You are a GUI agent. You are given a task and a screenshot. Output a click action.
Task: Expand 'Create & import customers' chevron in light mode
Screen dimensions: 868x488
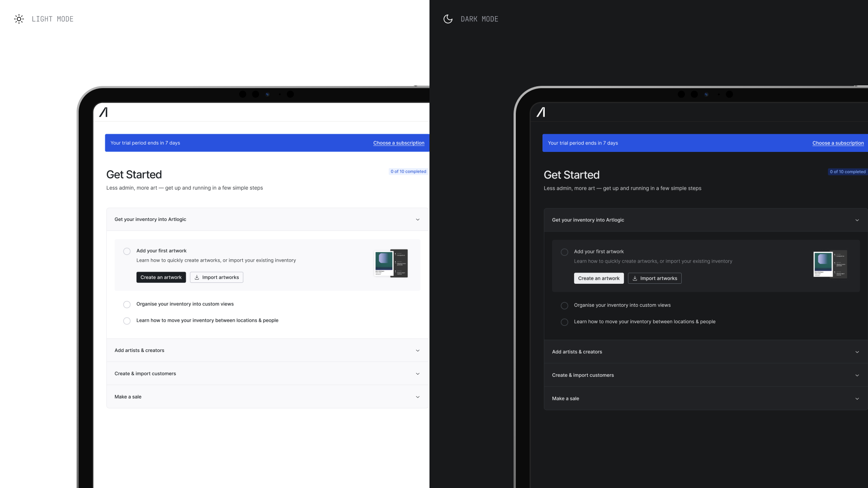[418, 374]
